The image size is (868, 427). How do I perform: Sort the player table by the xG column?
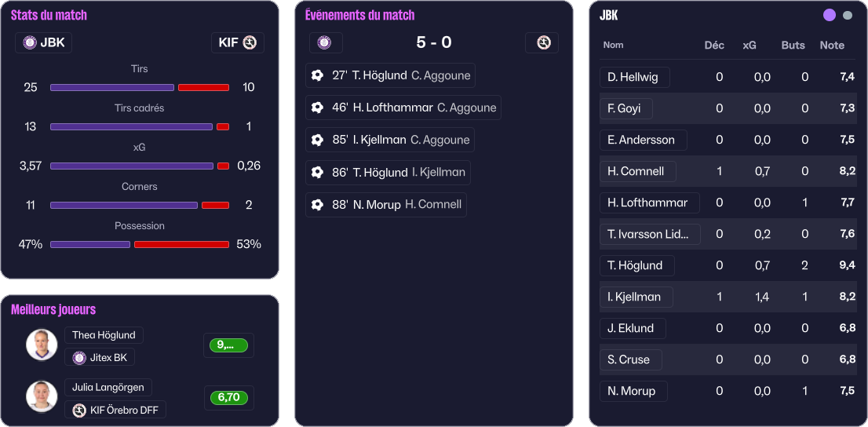click(x=749, y=46)
